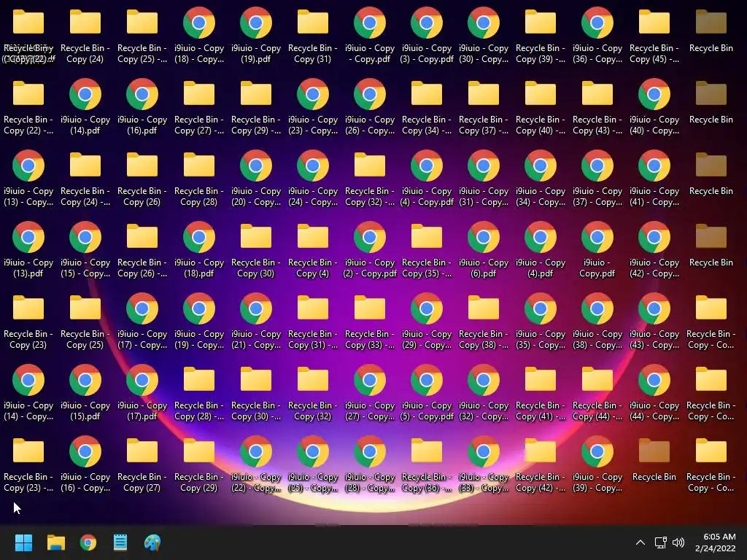This screenshot has height=560, width=747.
Task: Open the Notepad taskbar icon
Action: tap(120, 542)
